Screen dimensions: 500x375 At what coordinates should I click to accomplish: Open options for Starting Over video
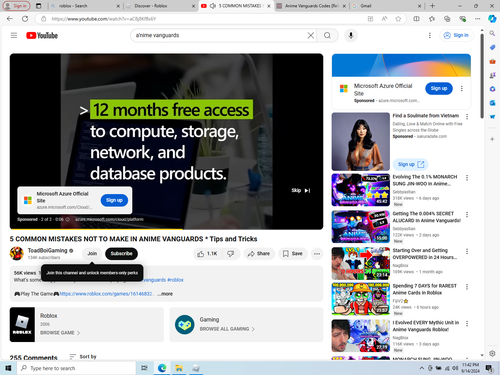tap(467, 251)
